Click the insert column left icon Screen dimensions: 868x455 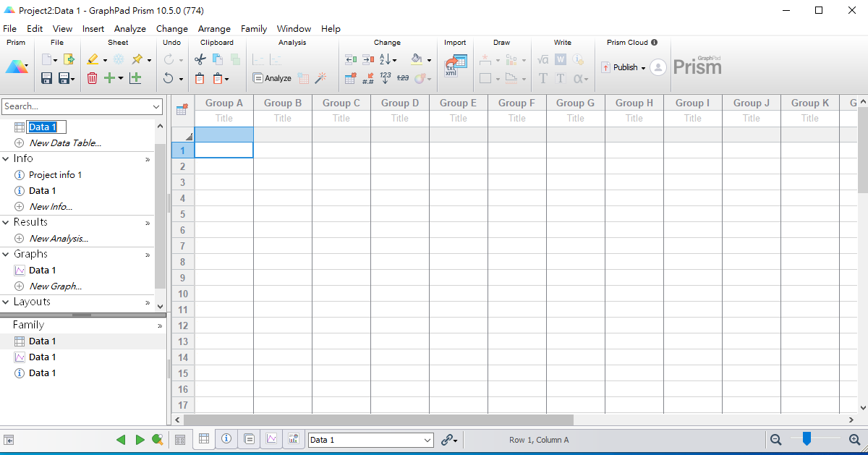(x=350, y=59)
